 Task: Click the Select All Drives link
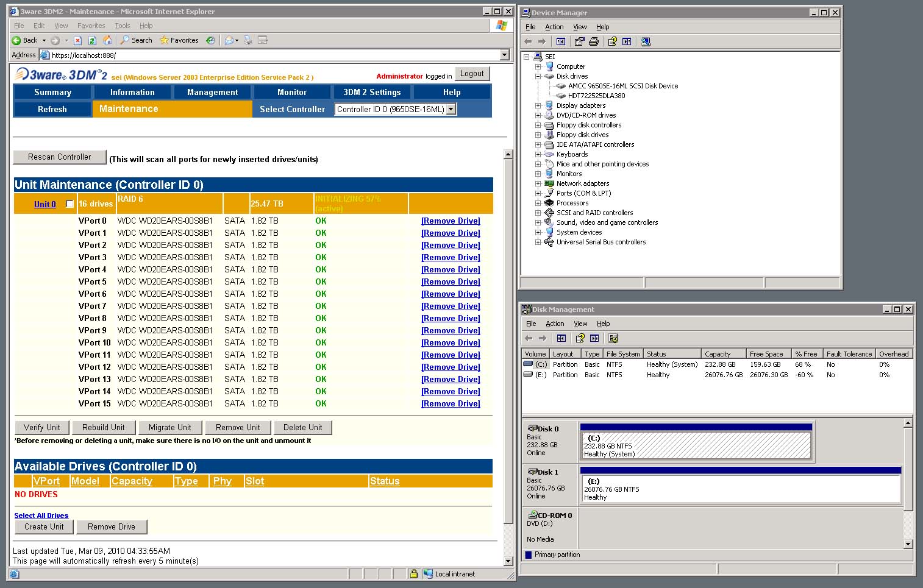(x=41, y=515)
